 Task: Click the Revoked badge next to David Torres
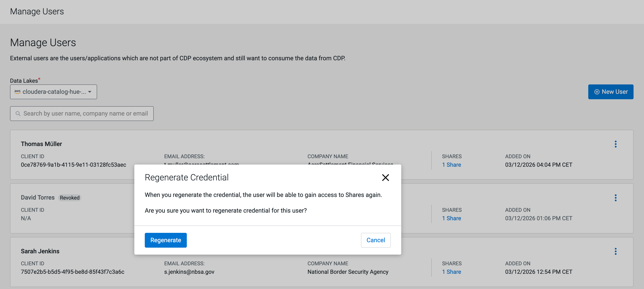[x=69, y=198]
